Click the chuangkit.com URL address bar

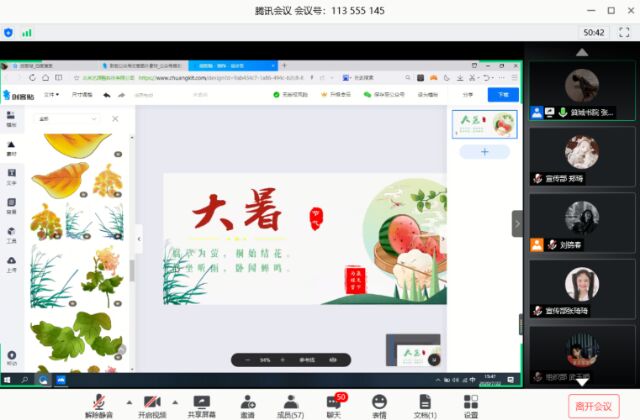tap(192, 78)
